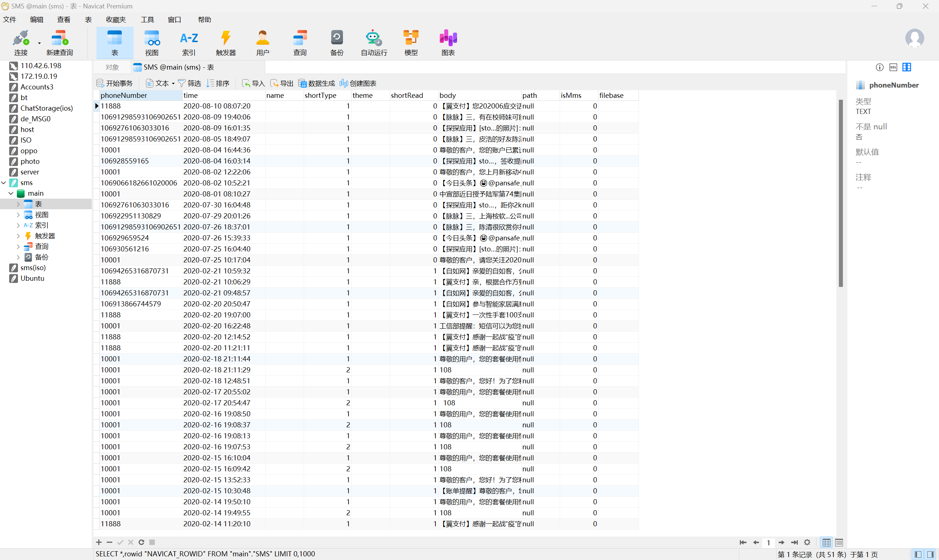This screenshot has height=560, width=939.
Task: Go to first page of records
Action: click(x=743, y=542)
